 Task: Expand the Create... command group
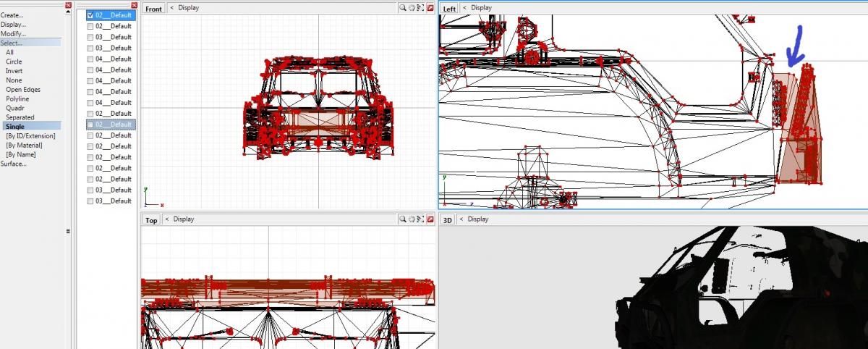pos(12,14)
